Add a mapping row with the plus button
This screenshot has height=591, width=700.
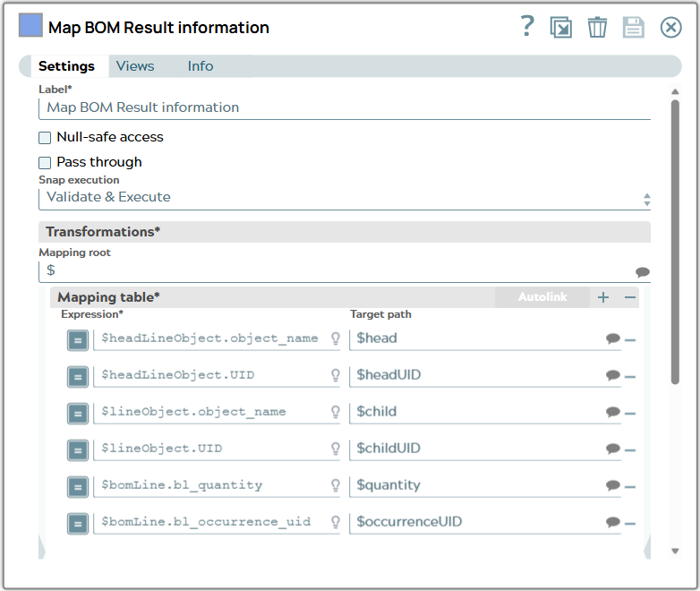tap(603, 297)
